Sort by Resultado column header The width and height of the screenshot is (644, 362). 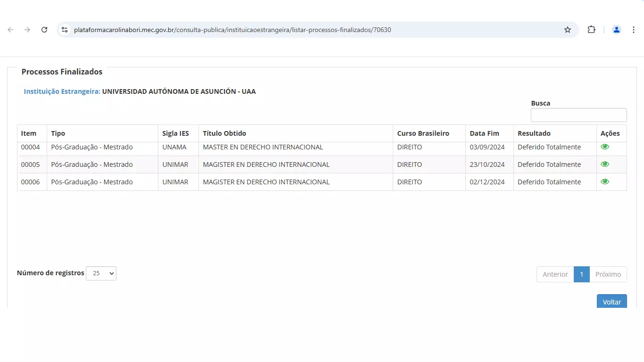[x=555, y=133]
